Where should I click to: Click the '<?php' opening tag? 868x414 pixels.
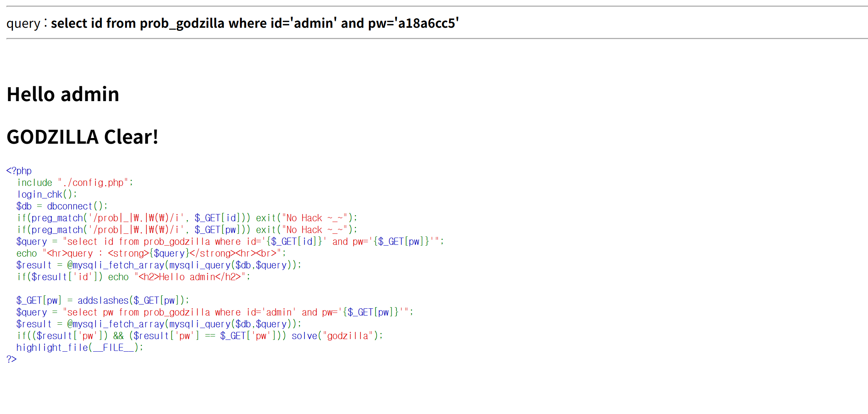19,171
